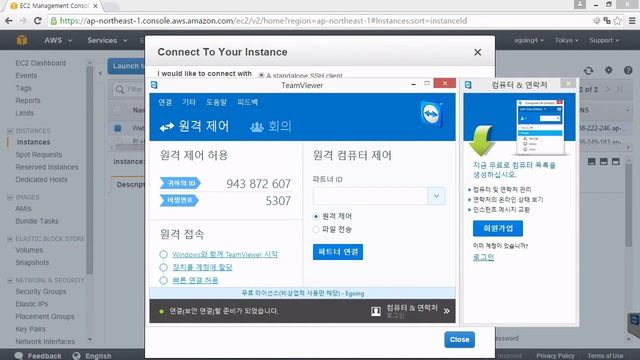Click the password value 5307
The width and height of the screenshot is (640, 360).
(x=278, y=201)
